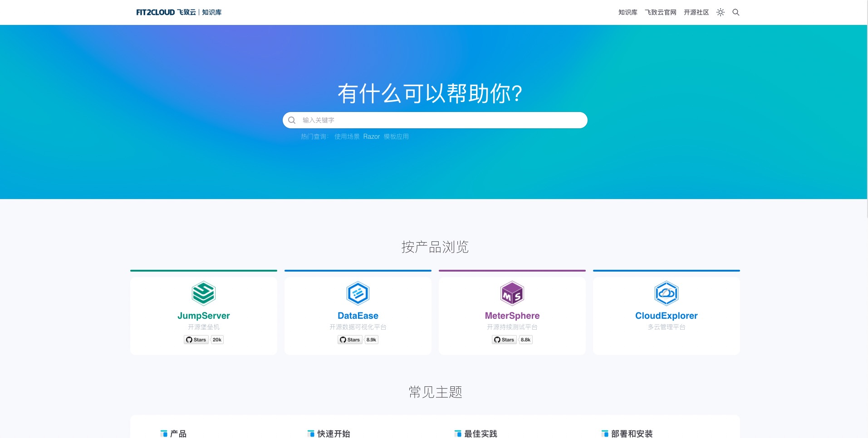Toggle the light/dark theme sun icon
This screenshot has height=438, width=868.
(x=721, y=12)
